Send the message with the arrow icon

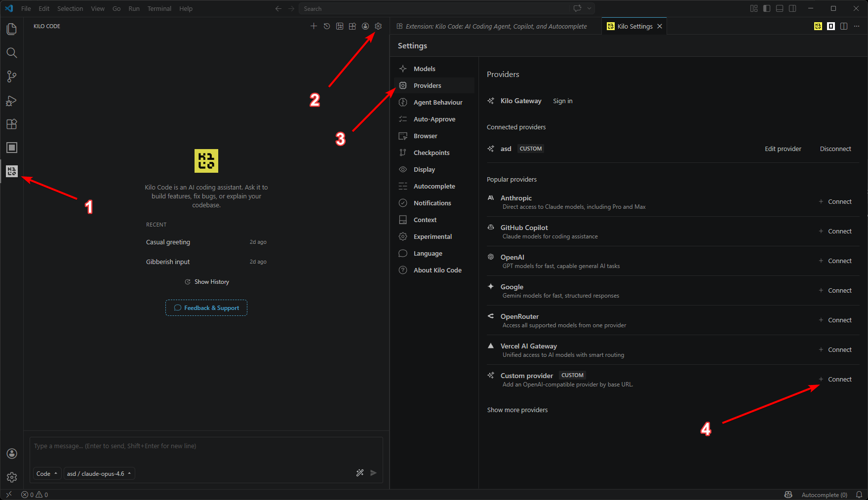(374, 473)
